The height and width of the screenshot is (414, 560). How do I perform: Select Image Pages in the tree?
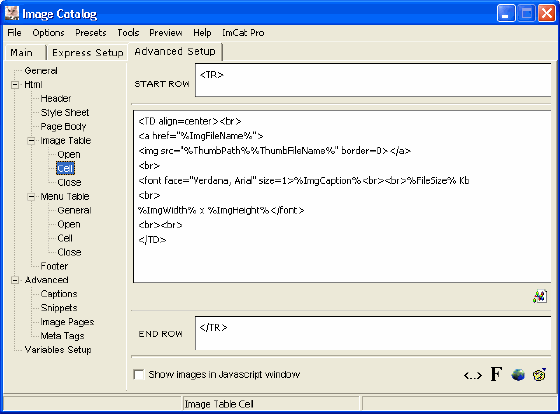(67, 322)
